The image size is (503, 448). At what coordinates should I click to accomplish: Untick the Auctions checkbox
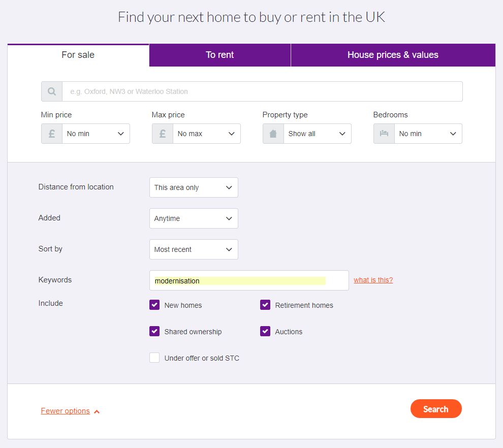[x=265, y=331]
